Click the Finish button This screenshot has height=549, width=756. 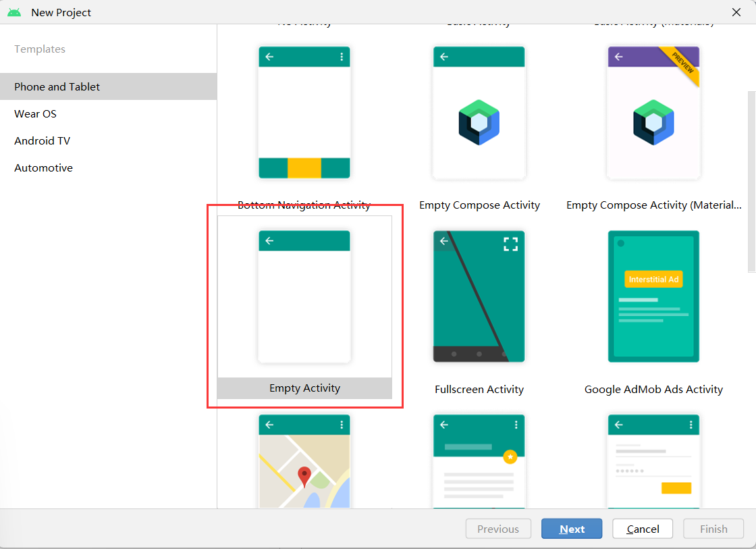pos(713,529)
